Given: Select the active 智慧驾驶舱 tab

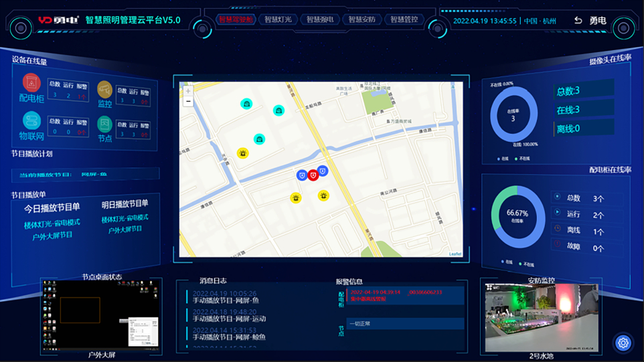Looking at the screenshot, I should tap(236, 20).
